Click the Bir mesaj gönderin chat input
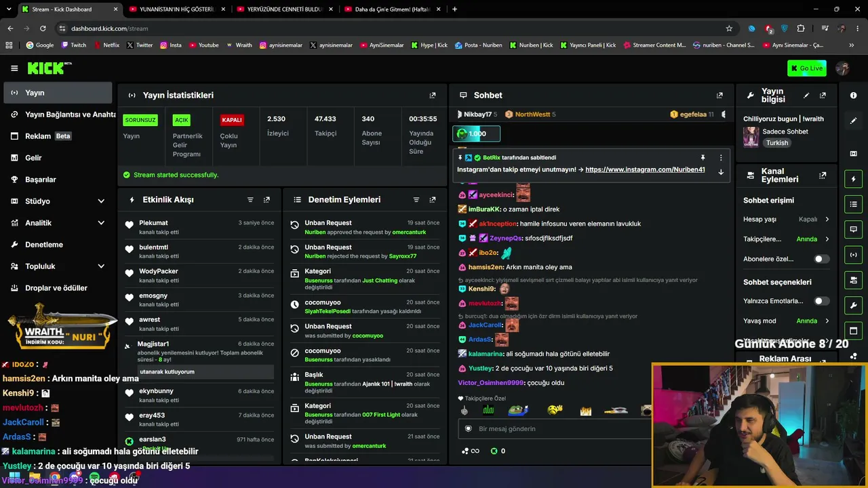This screenshot has width=868, height=488. coord(555,429)
